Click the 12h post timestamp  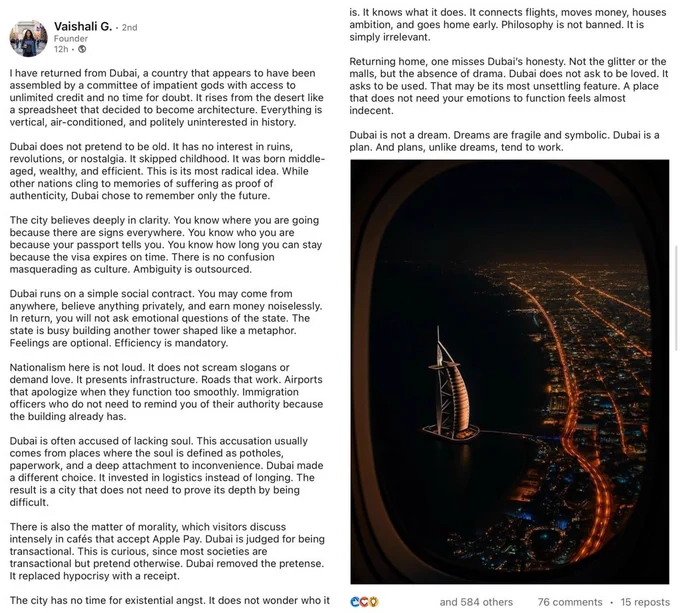click(61, 49)
